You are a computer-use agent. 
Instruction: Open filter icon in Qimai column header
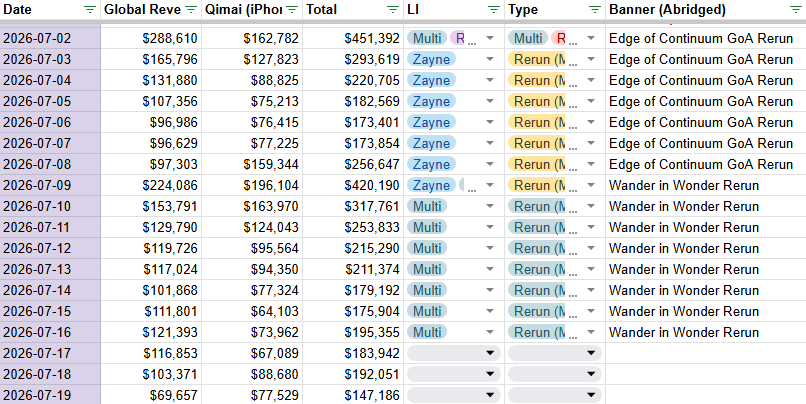(x=292, y=9)
